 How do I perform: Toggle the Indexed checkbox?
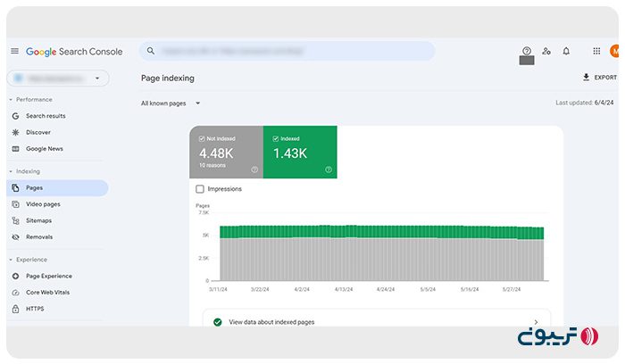tap(275, 138)
